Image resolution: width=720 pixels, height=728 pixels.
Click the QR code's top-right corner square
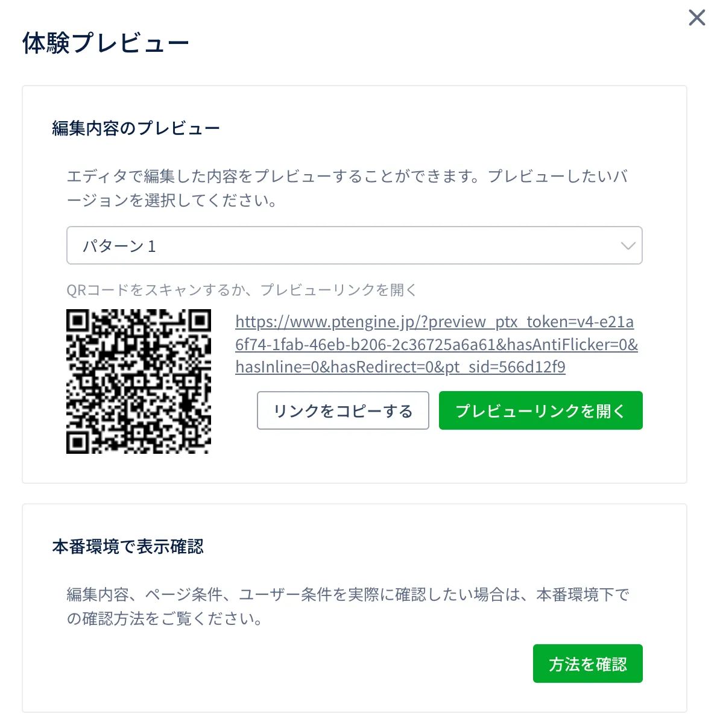point(200,321)
